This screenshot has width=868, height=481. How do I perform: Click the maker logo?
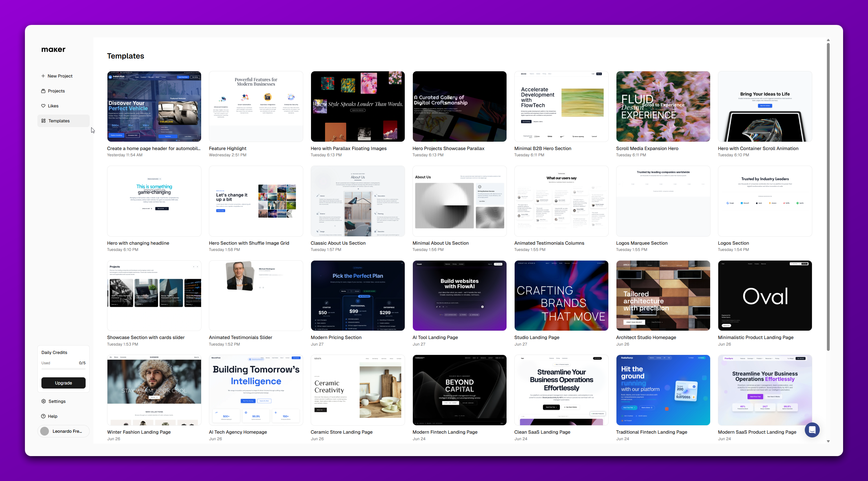pyautogui.click(x=53, y=50)
